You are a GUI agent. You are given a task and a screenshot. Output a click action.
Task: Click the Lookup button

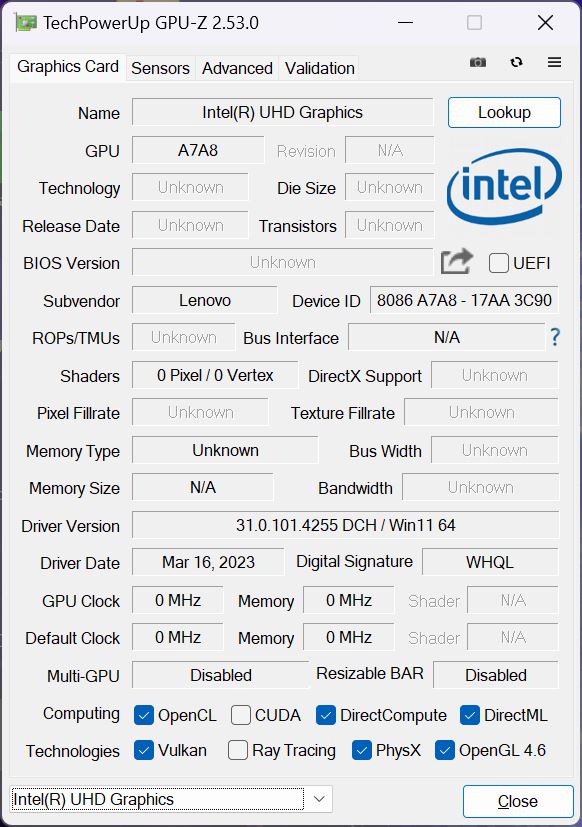coord(504,112)
